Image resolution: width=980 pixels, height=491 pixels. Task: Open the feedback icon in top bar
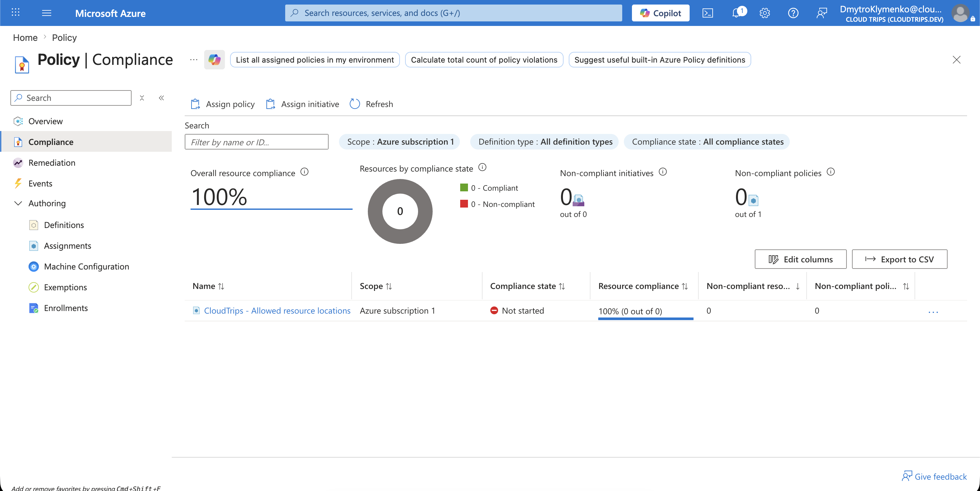pyautogui.click(x=821, y=13)
